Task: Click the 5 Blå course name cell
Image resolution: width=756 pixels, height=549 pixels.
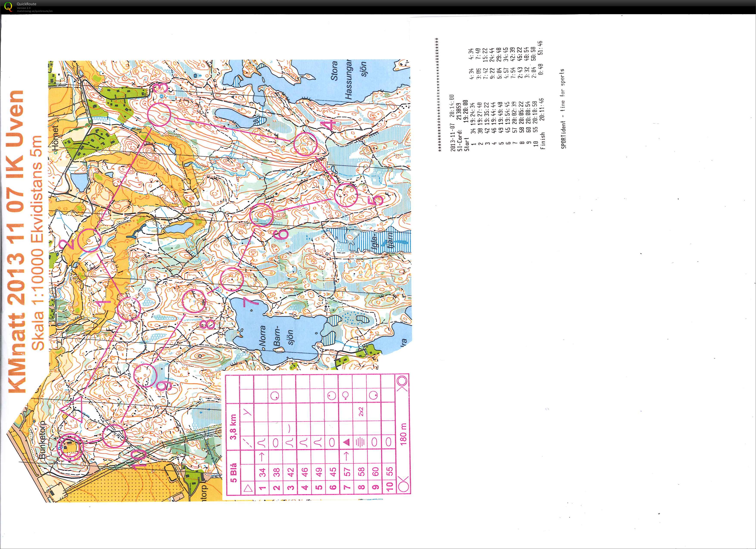Action: [x=233, y=472]
